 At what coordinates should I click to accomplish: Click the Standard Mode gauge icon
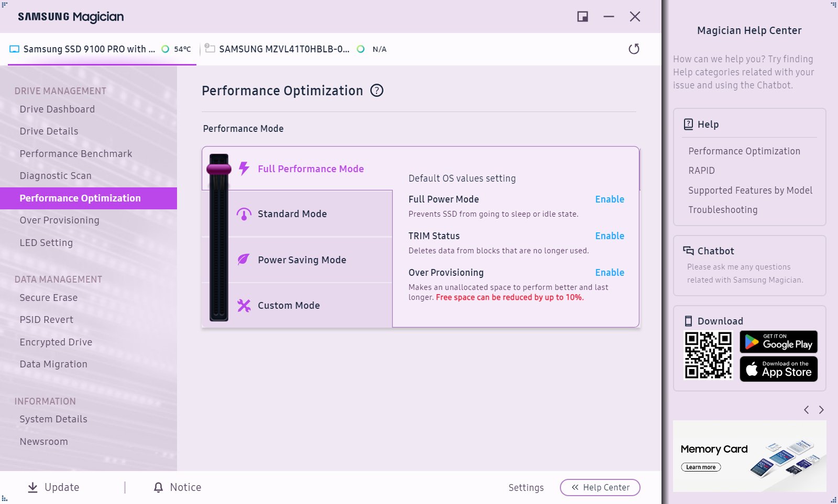click(x=244, y=214)
